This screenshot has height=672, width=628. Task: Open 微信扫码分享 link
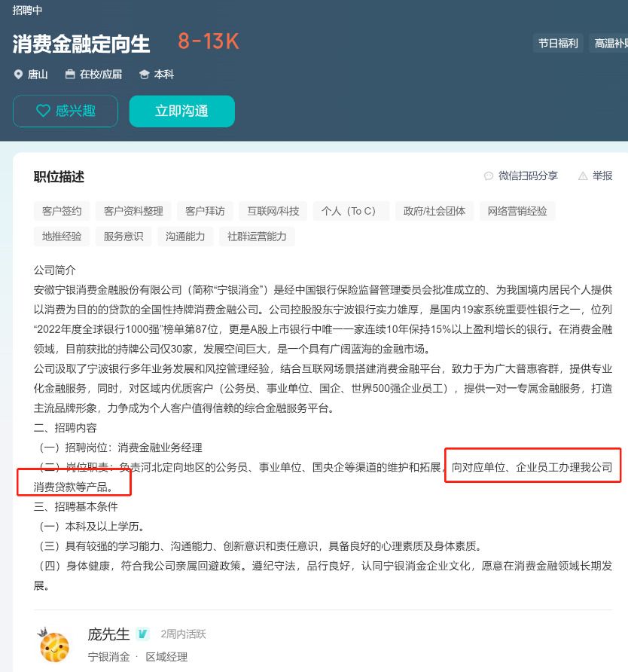pyautogui.click(x=521, y=176)
